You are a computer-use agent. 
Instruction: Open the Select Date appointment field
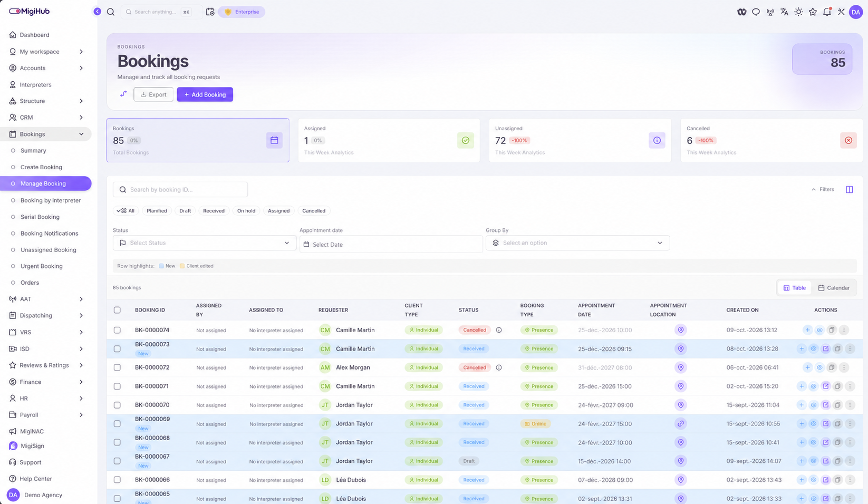(391, 244)
